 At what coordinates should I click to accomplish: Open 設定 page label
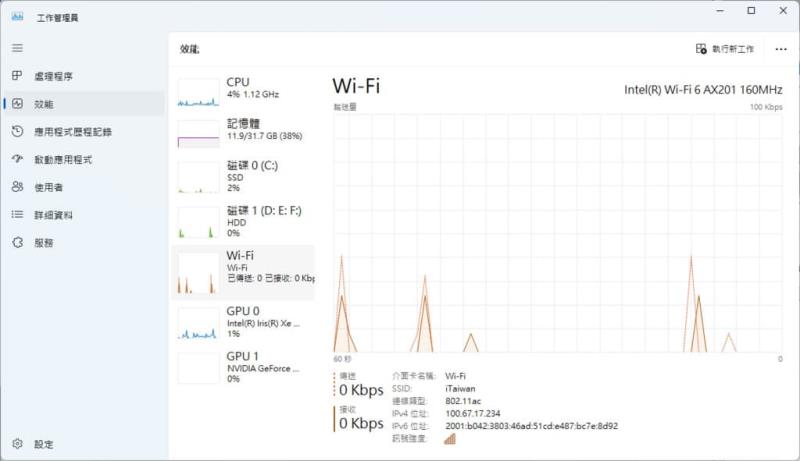44,444
